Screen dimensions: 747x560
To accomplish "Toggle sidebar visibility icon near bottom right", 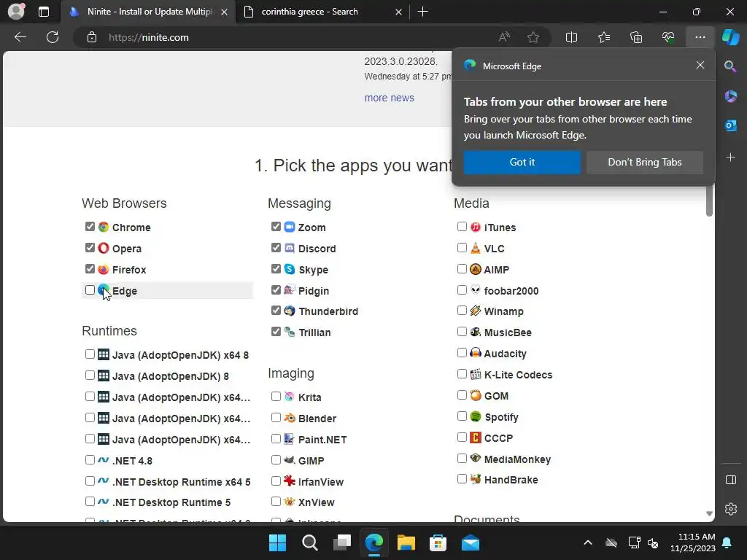I will [x=730, y=480].
